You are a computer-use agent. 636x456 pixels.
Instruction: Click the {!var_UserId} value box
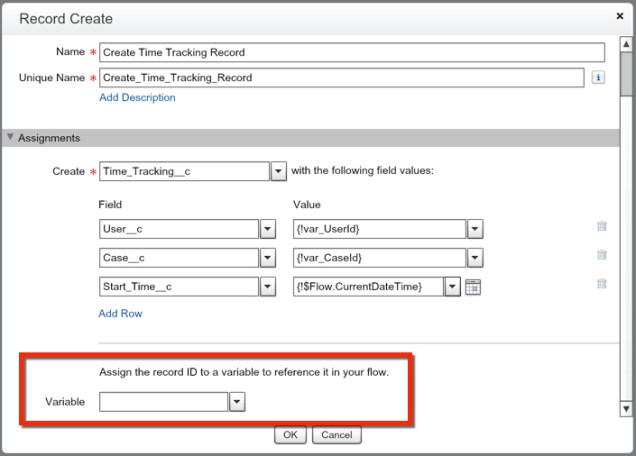pyautogui.click(x=380, y=229)
